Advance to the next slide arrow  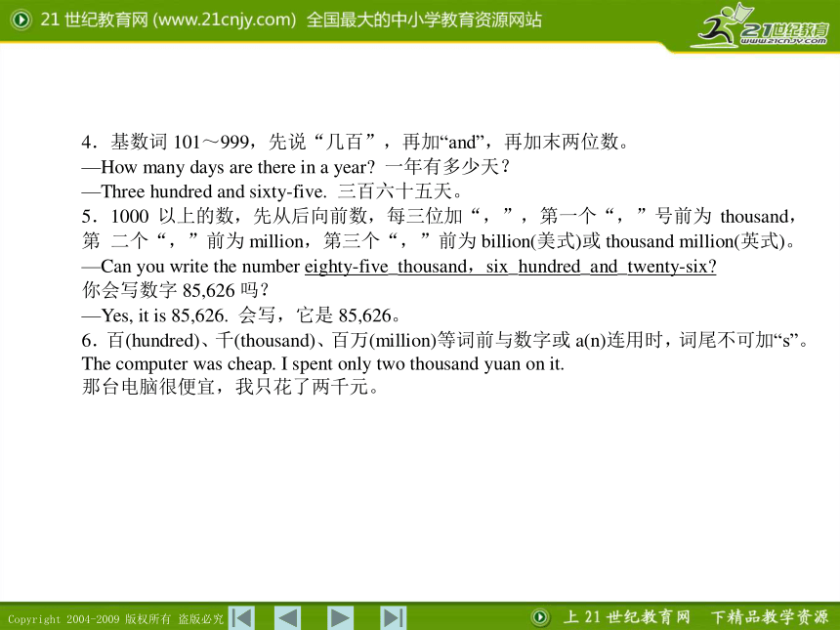point(340,617)
